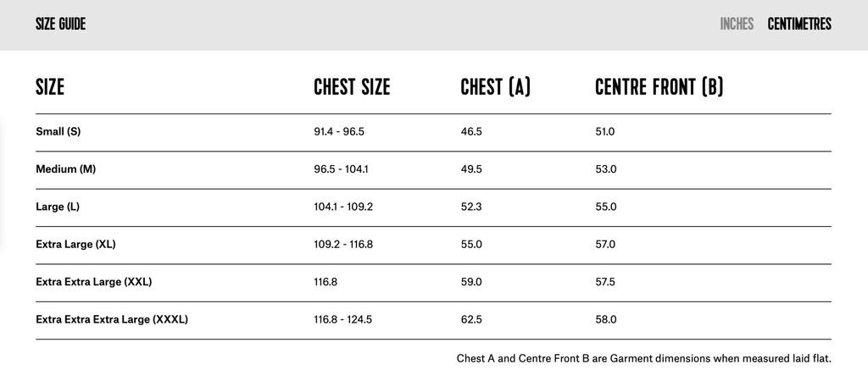This screenshot has width=868, height=370.
Task: Click the 96.5 - 104.1 chest size cell
Action: [x=341, y=169]
